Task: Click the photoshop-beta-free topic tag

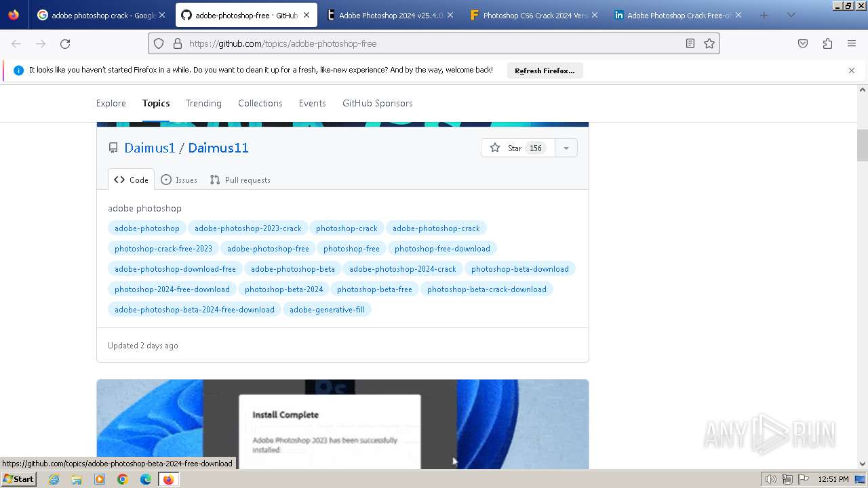Action: coord(374,289)
